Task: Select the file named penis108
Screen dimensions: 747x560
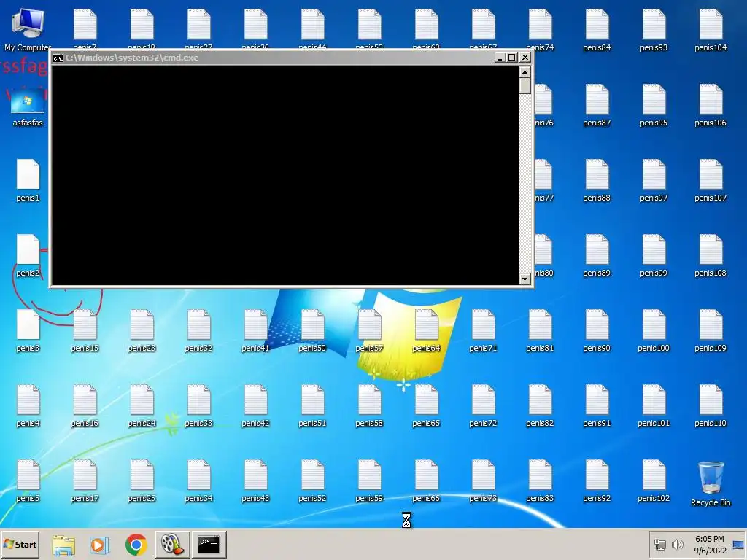Action: 711,256
